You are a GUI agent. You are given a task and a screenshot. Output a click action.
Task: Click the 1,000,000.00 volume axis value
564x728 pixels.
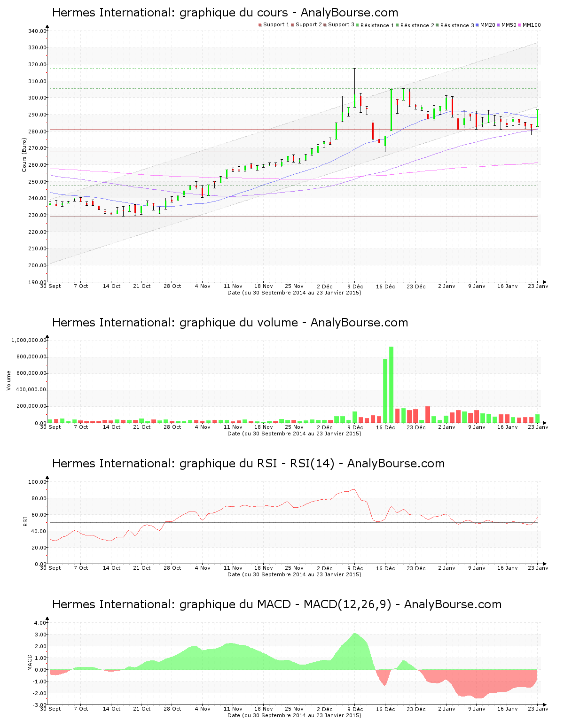click(x=29, y=340)
